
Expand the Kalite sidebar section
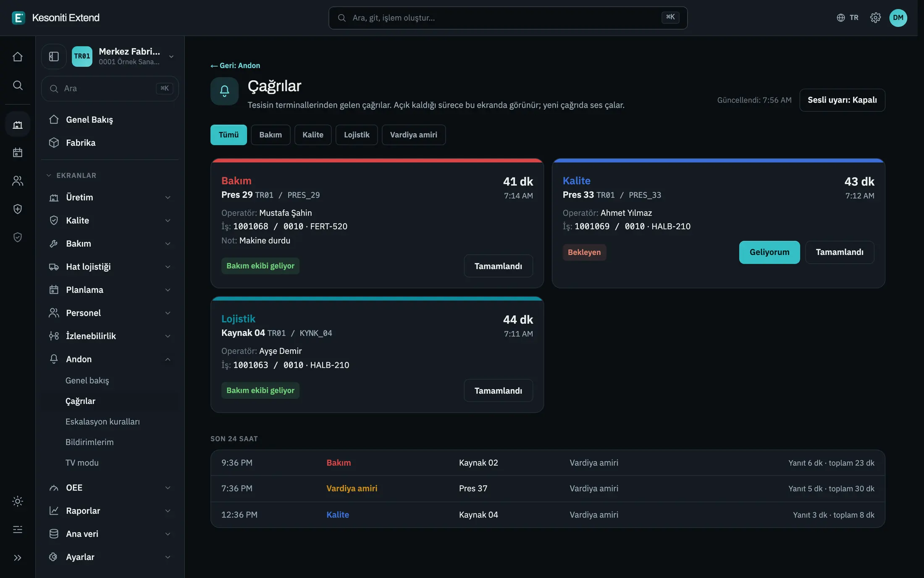tap(110, 220)
